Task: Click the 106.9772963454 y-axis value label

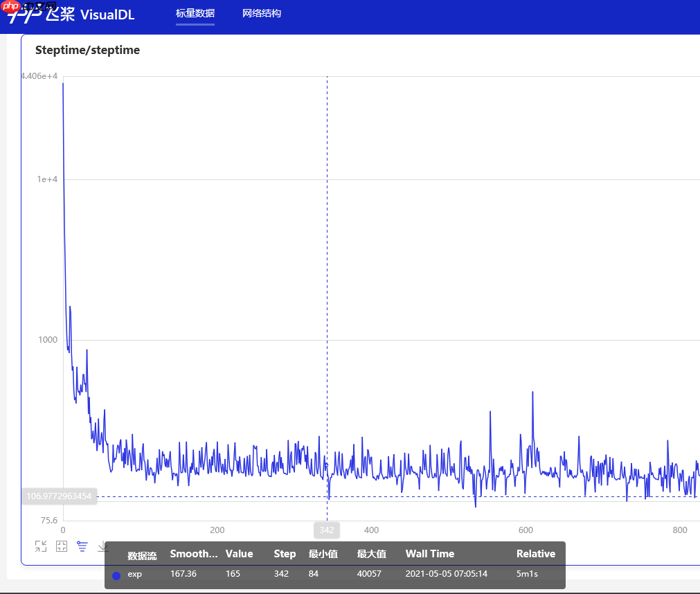Action: [x=59, y=496]
